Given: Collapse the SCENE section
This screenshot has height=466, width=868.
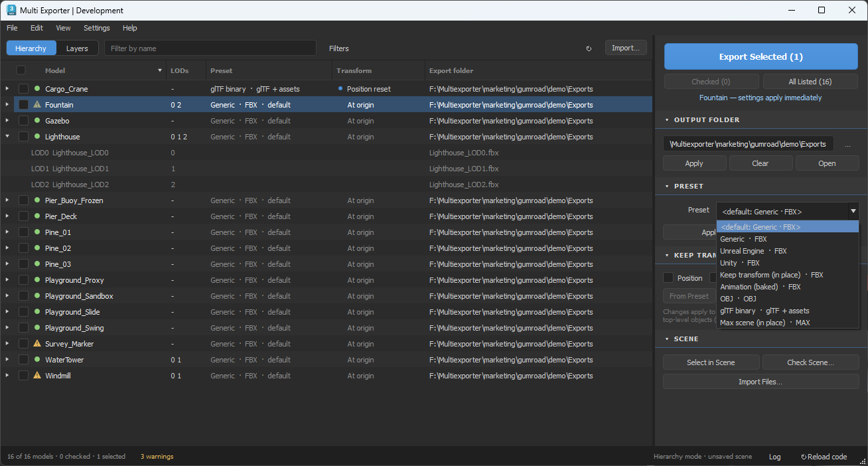Looking at the screenshot, I should (666, 339).
